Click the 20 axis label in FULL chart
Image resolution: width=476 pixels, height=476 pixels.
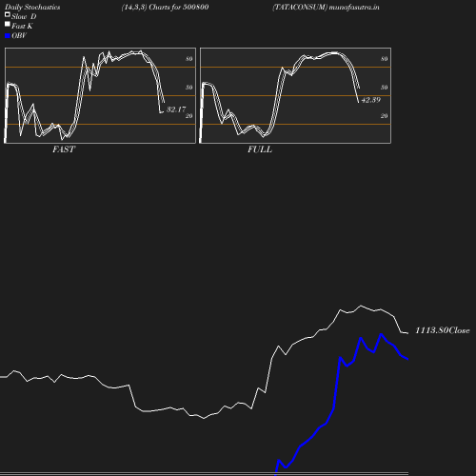(385, 116)
